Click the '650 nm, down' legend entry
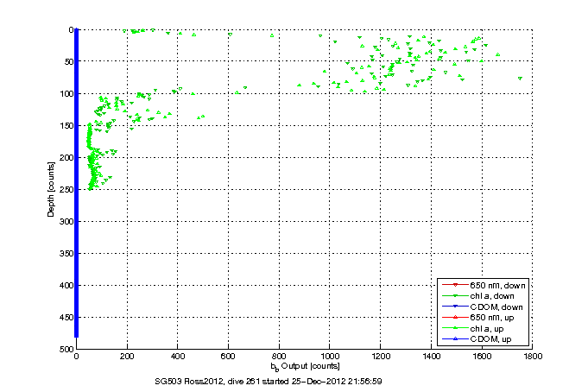 (484, 286)
